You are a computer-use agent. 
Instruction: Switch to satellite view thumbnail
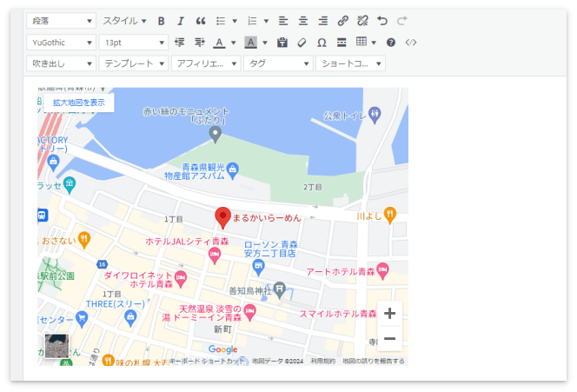(56, 346)
